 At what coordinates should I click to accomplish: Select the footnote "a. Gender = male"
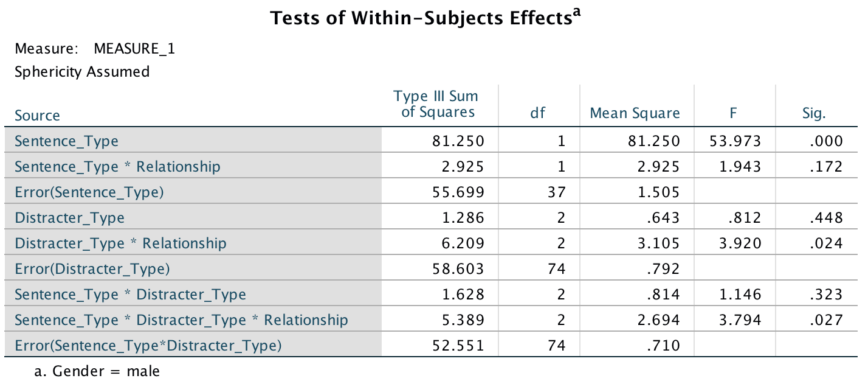tap(97, 370)
